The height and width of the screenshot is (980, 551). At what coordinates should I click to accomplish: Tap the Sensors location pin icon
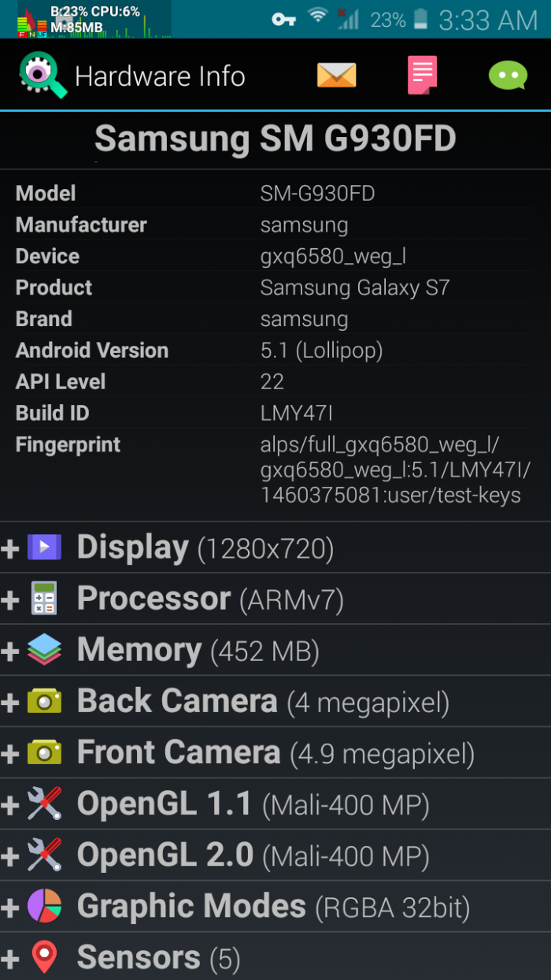(x=44, y=958)
